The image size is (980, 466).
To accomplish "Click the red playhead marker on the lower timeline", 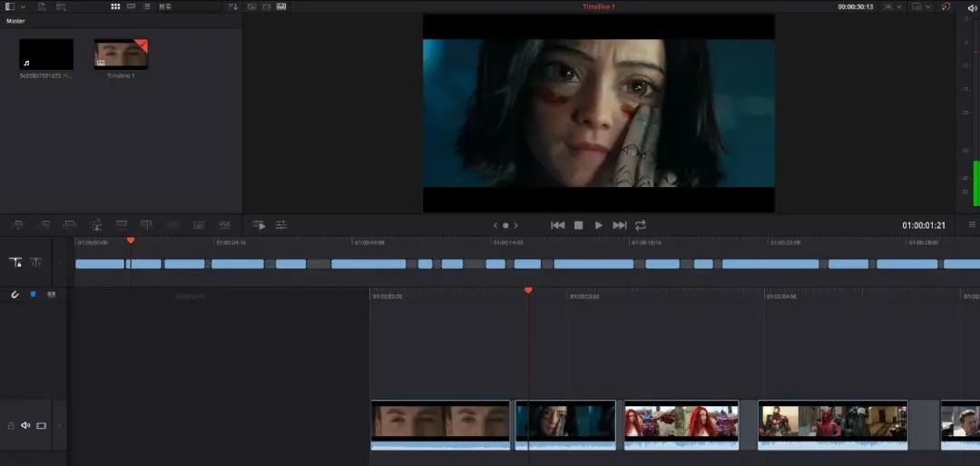I will click(x=528, y=291).
